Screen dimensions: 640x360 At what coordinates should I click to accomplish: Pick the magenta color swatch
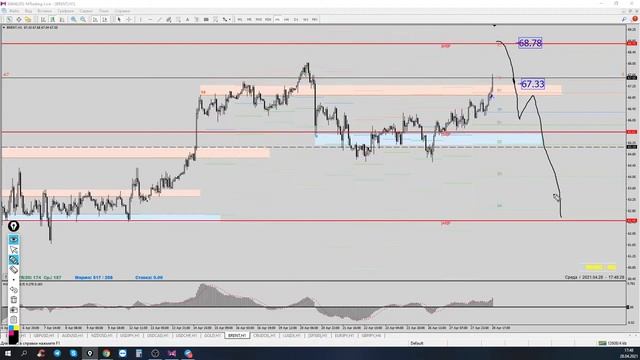point(11,333)
